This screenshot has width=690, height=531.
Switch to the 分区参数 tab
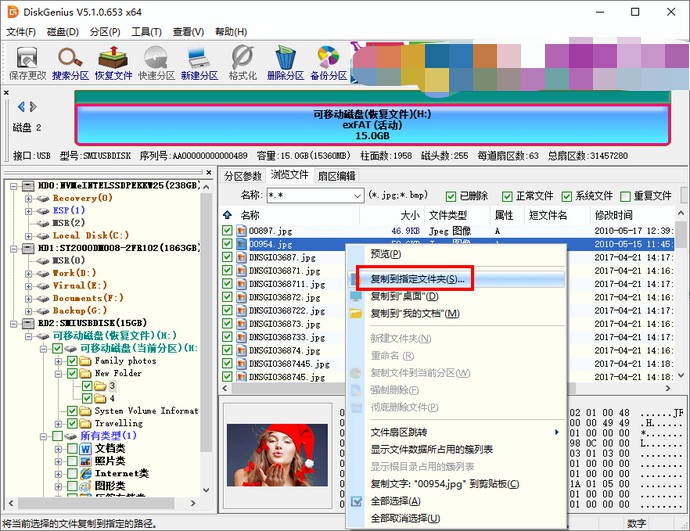243,175
